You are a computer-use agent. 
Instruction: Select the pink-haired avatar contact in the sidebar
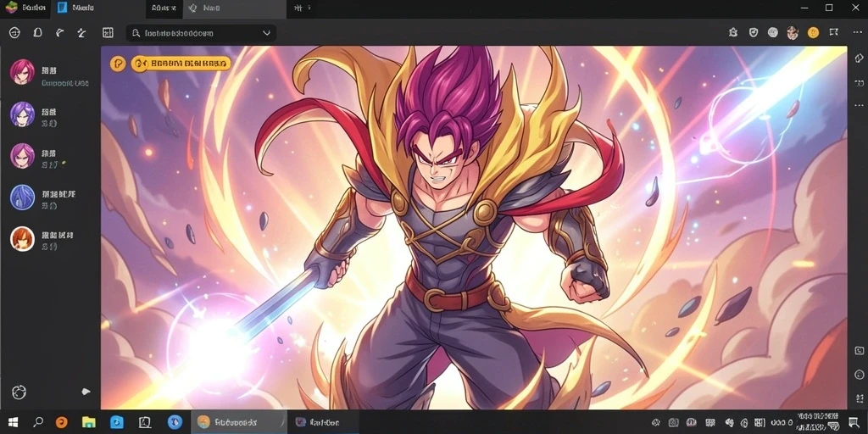pos(23,72)
